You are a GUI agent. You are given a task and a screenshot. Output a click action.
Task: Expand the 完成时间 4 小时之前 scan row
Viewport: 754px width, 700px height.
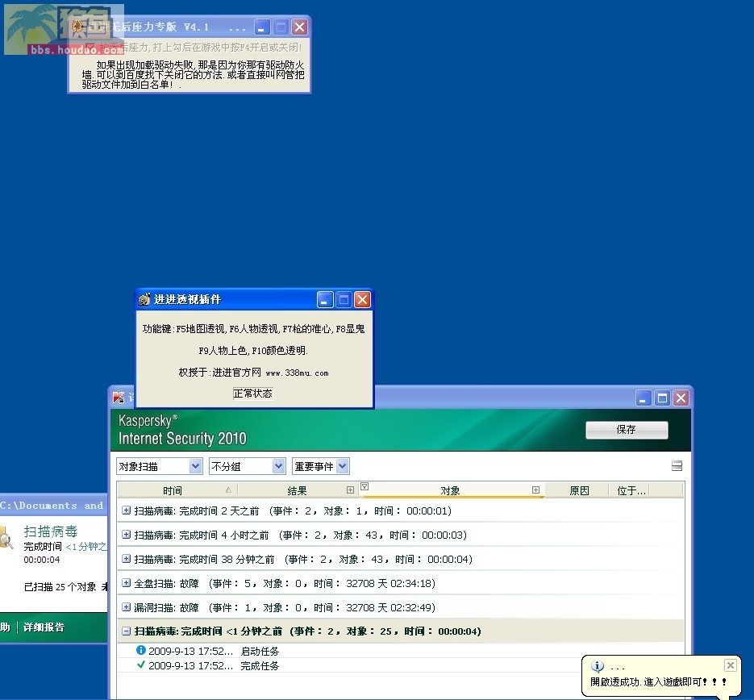(126, 535)
